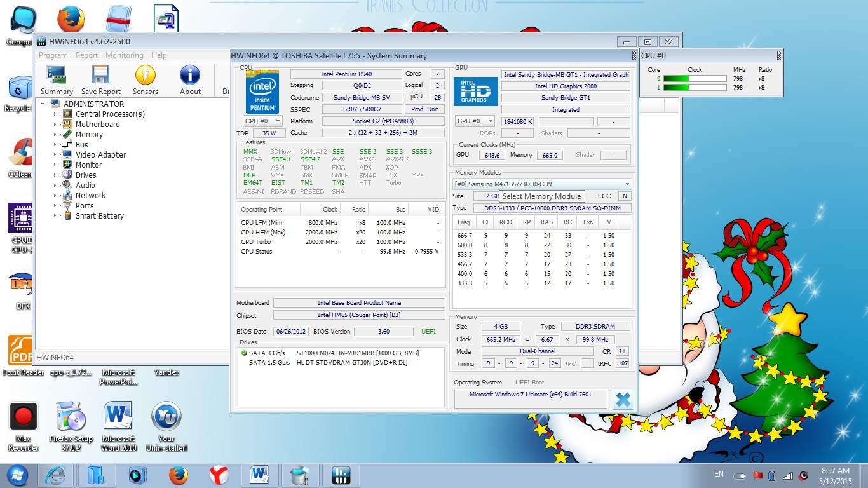Expand the Memory tree node
The image size is (868, 488).
click(x=55, y=135)
